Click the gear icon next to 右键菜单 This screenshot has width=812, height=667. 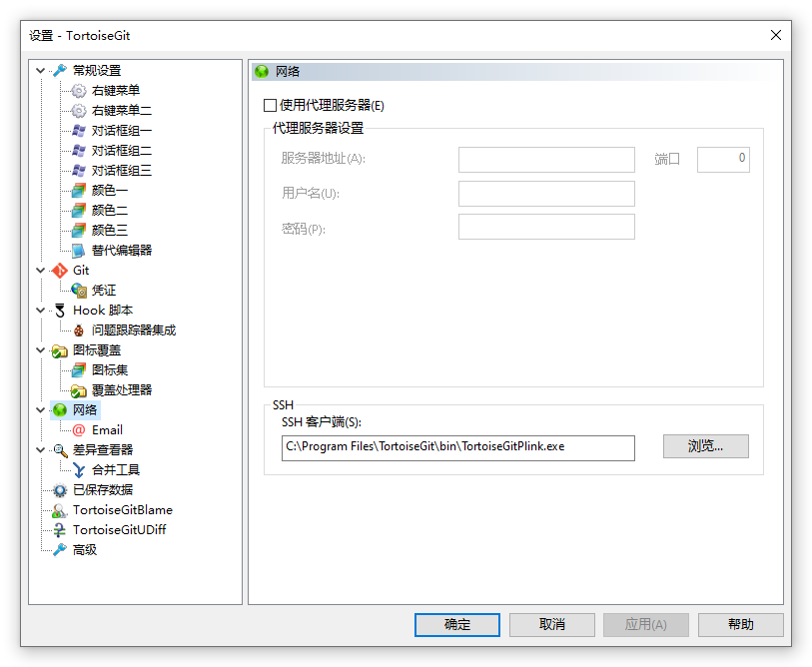point(79,91)
